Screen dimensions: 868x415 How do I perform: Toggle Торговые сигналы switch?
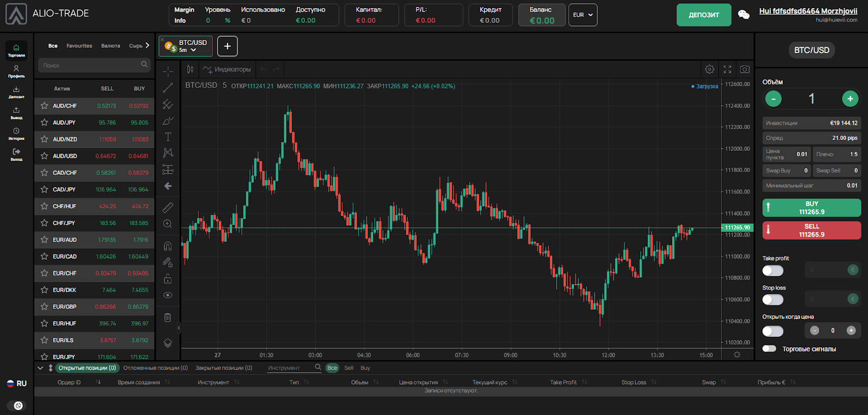pos(769,349)
